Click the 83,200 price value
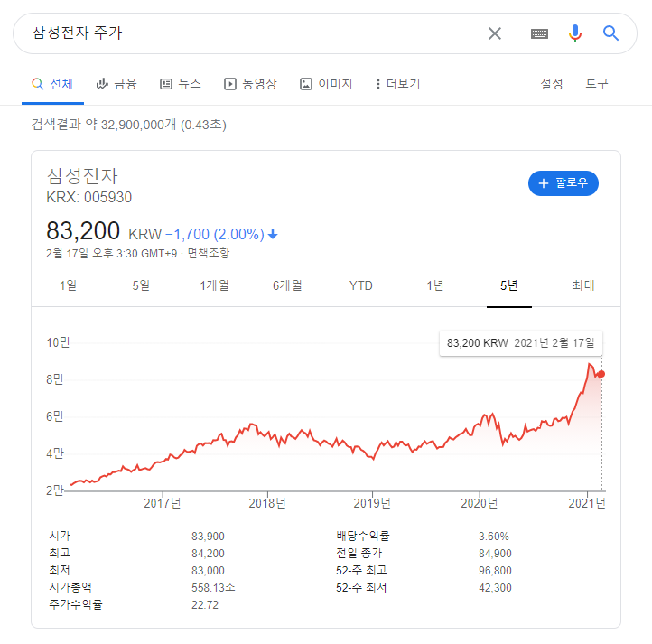Screen dimensions: 652x644 tap(83, 230)
